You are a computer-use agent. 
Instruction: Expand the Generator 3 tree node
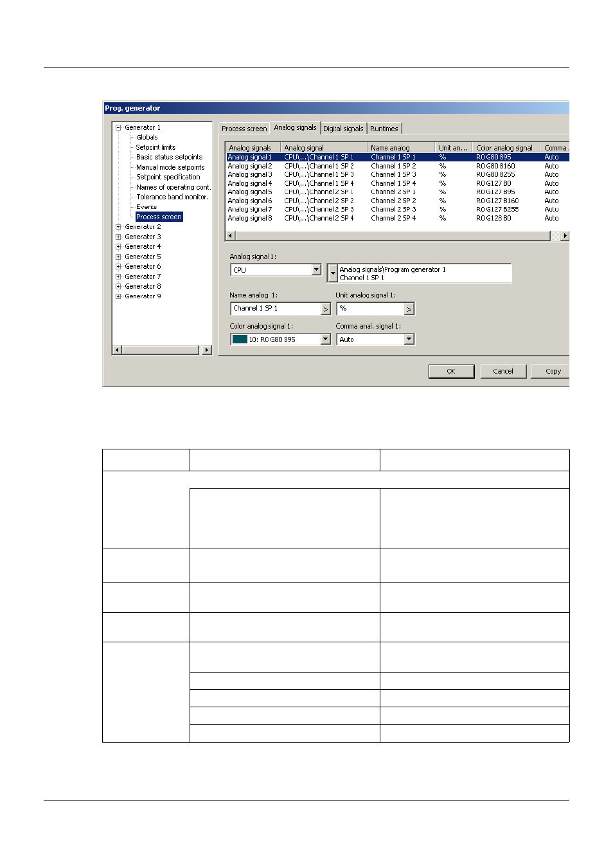coord(118,237)
